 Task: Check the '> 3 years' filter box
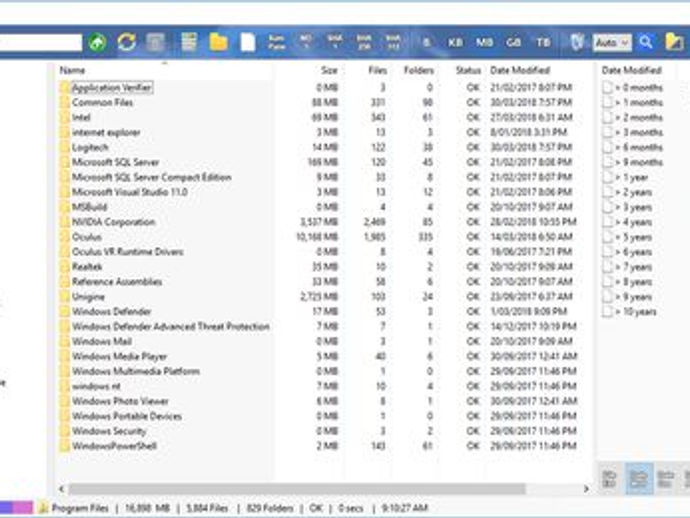607,207
